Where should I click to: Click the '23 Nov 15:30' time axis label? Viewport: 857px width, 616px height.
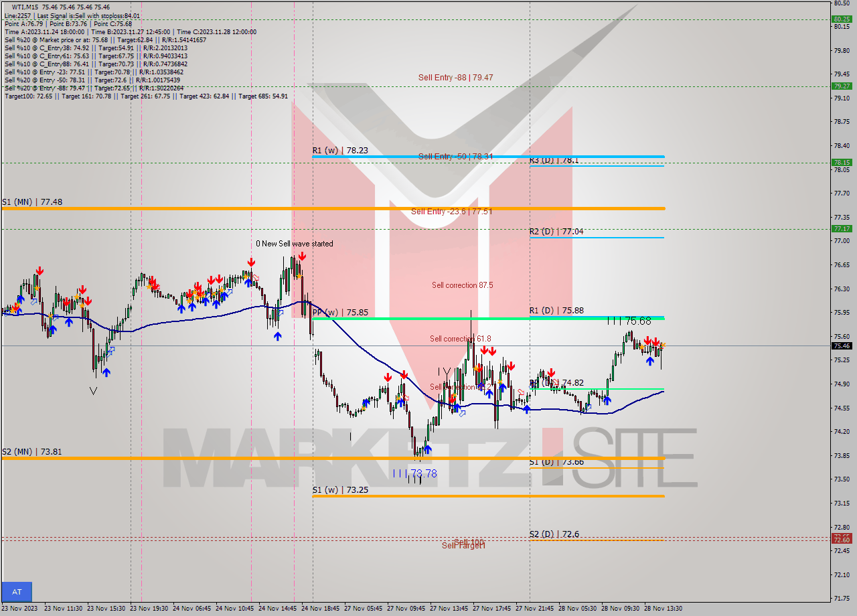107,609
